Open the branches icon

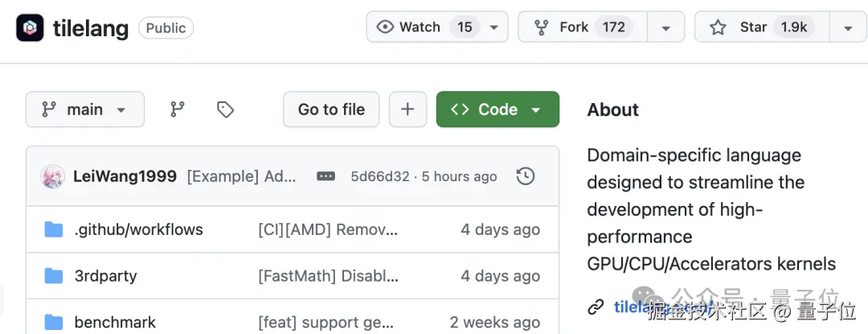178,109
